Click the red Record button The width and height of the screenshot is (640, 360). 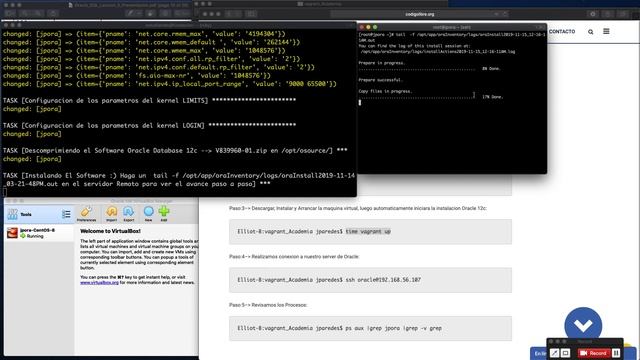[593, 353]
